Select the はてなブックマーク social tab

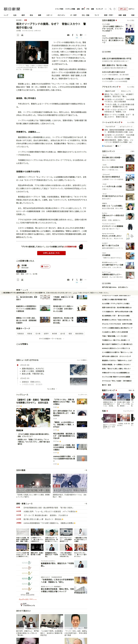pos(126,127)
